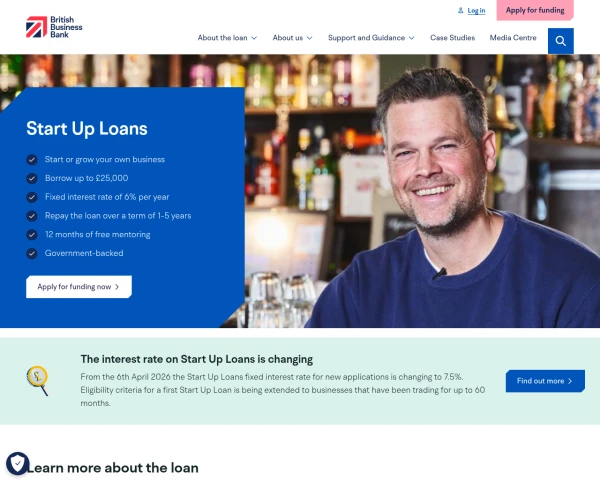Open the Case Studies page

(x=452, y=38)
